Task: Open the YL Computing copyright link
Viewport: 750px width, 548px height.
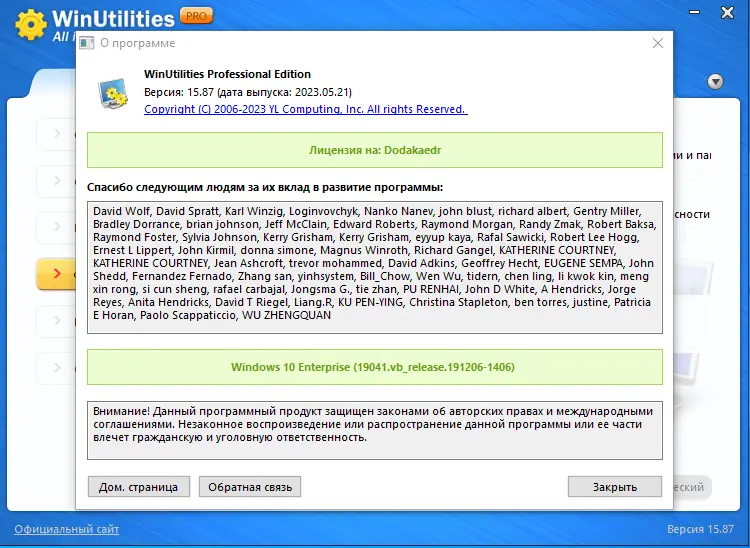Action: (306, 109)
